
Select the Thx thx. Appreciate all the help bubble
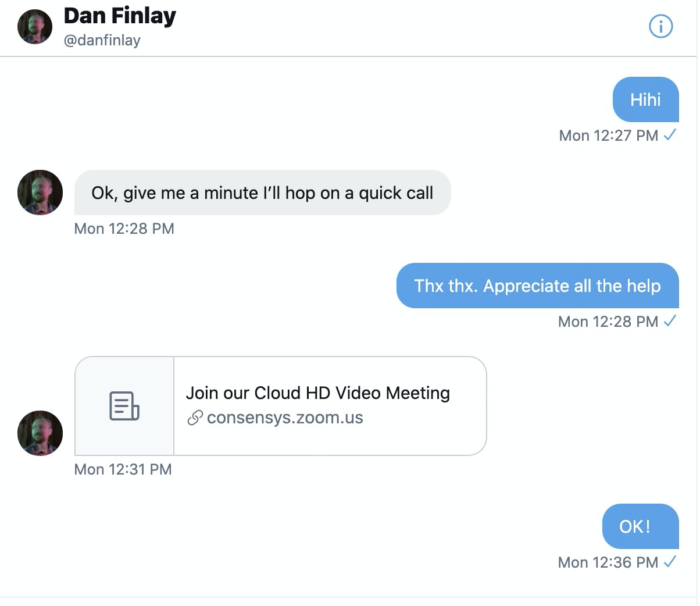point(538,286)
